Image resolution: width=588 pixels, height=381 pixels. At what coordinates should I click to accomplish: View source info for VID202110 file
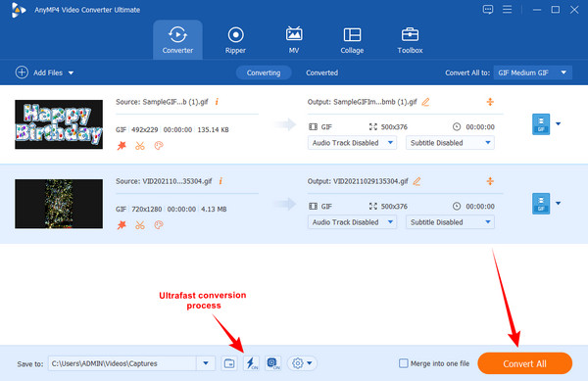[220, 181]
